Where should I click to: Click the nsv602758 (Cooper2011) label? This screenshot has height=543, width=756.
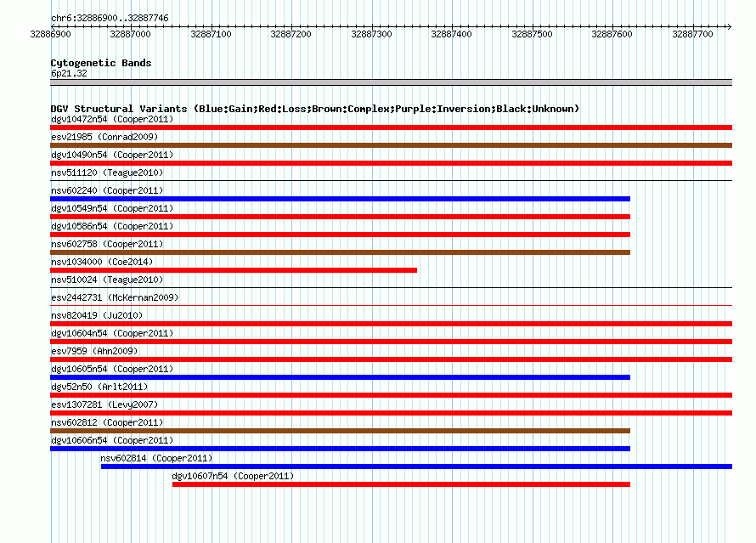(x=107, y=244)
